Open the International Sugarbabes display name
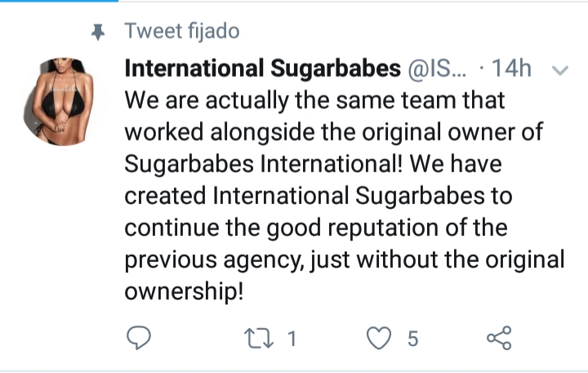The height and width of the screenshot is (373, 588). [261, 70]
